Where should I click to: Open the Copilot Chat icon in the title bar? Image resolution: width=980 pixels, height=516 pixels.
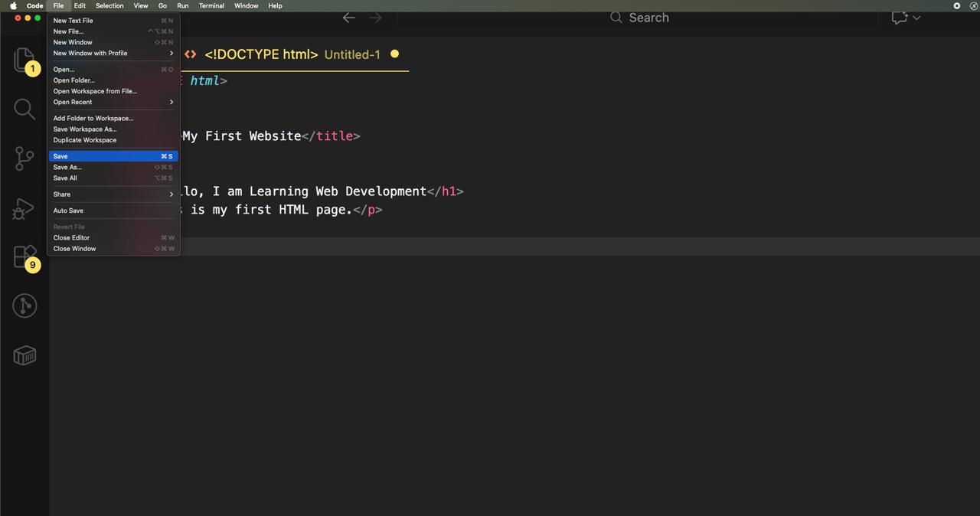(x=900, y=18)
